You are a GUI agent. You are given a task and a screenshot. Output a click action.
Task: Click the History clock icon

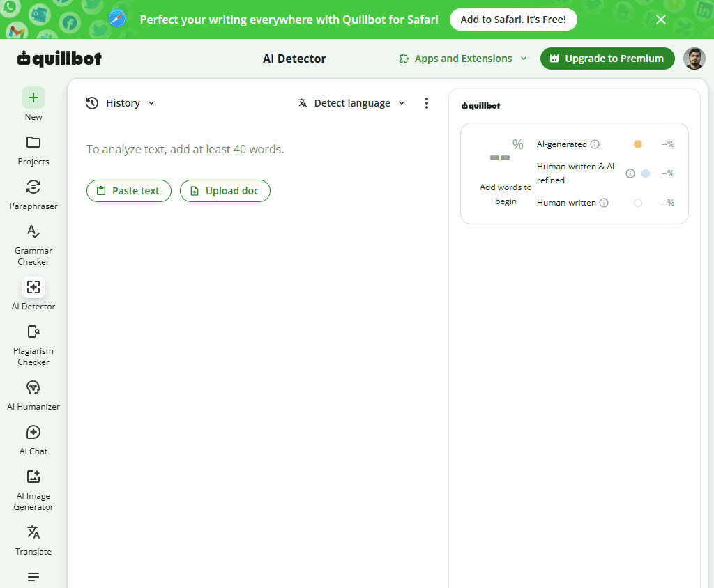[x=92, y=103]
